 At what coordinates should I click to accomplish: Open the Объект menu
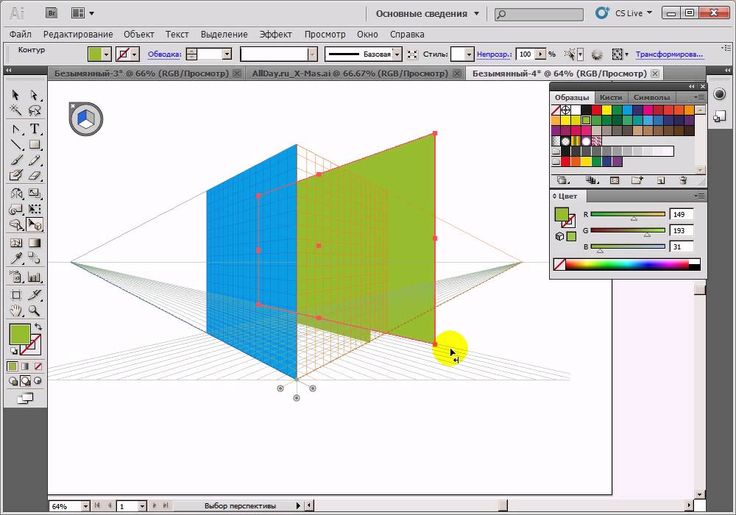[139, 34]
